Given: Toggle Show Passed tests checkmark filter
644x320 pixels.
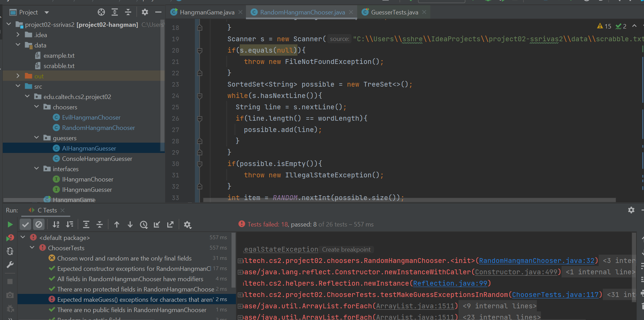Looking at the screenshot, I should pos(25,224).
